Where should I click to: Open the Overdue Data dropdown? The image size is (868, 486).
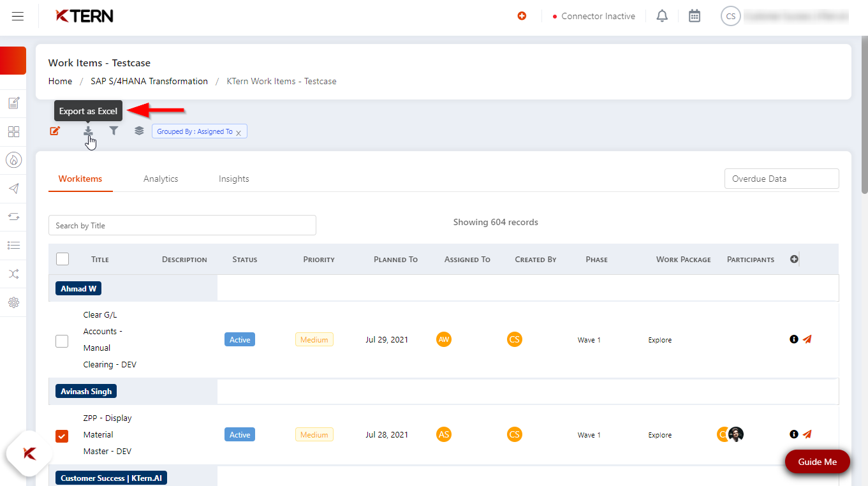(781, 179)
